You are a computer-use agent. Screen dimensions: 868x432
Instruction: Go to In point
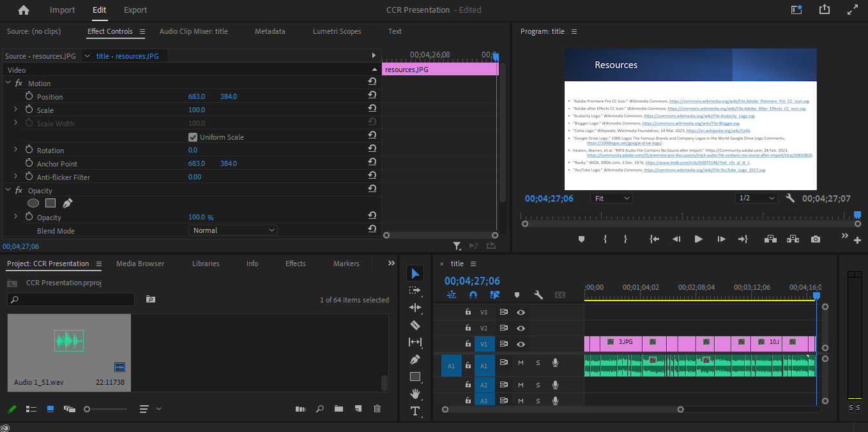[654, 239]
